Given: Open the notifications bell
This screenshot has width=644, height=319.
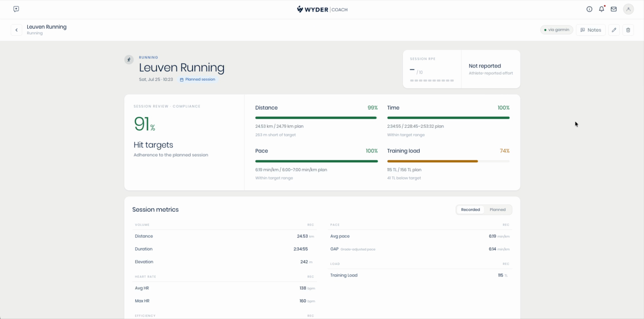Looking at the screenshot, I should coord(602,9).
